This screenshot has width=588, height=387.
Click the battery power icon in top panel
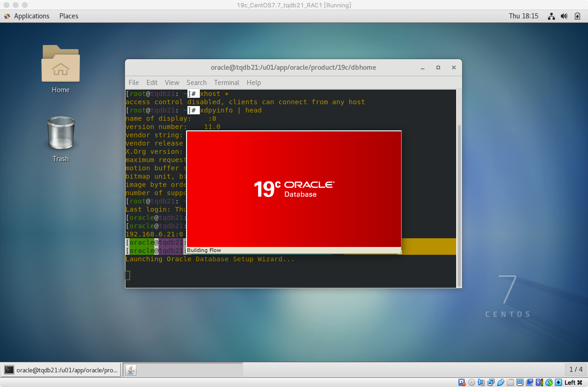pyautogui.click(x=577, y=16)
